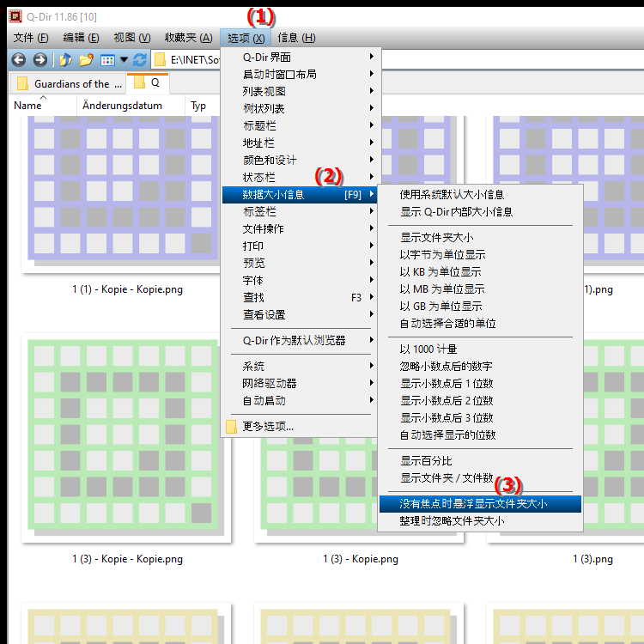644x644 pixels.
Task: Open the 编辑 (E) menu
Action: point(81,38)
